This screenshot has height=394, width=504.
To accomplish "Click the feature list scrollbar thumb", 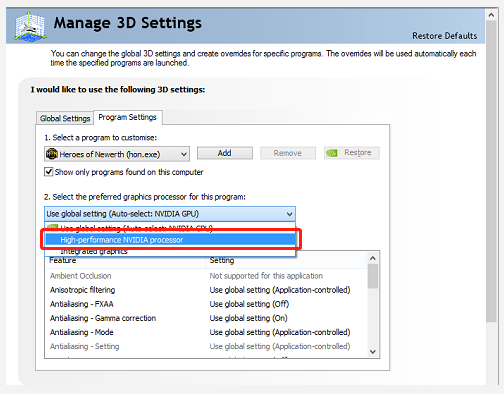I will [373, 276].
